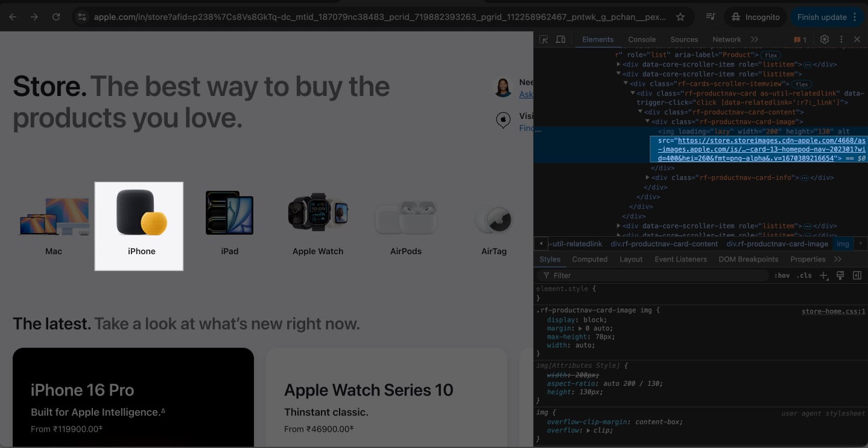Select the Styles sub-tab
This screenshot has width=868, height=448.
(x=550, y=259)
